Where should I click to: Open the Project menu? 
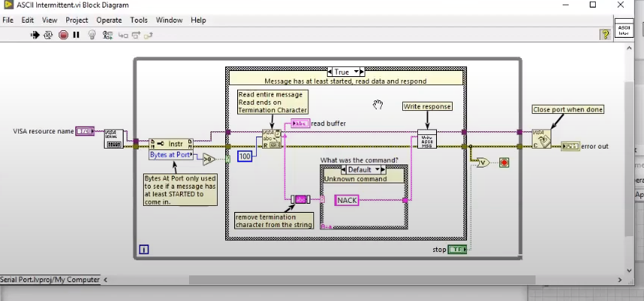click(x=77, y=20)
